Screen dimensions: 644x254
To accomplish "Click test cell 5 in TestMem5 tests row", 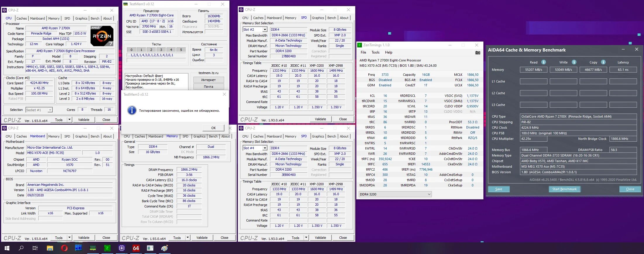I will click(181, 50).
